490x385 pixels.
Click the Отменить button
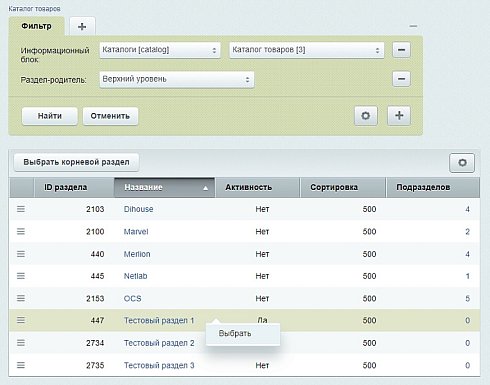[x=110, y=116]
